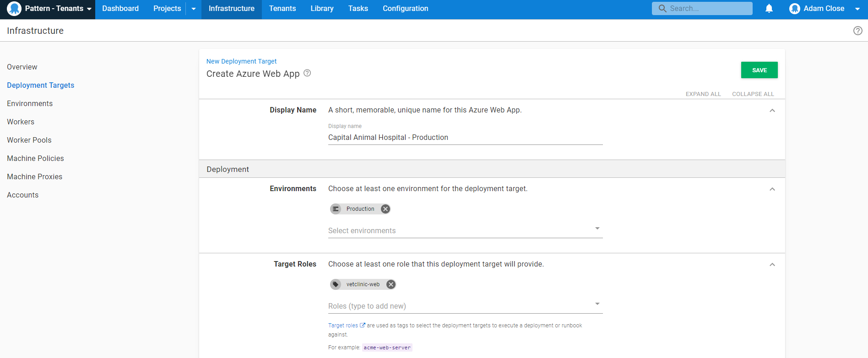Open the Target roles documentation link

pos(343,326)
